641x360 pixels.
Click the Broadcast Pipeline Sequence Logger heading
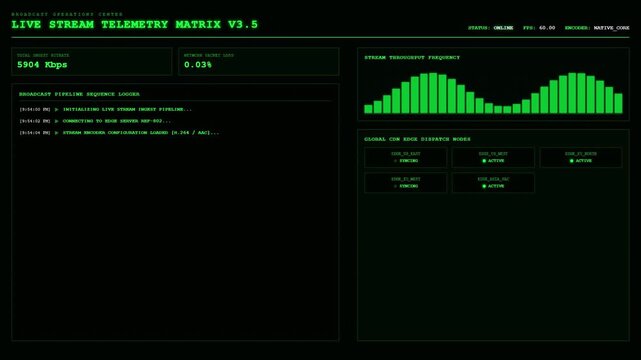pyautogui.click(x=79, y=94)
